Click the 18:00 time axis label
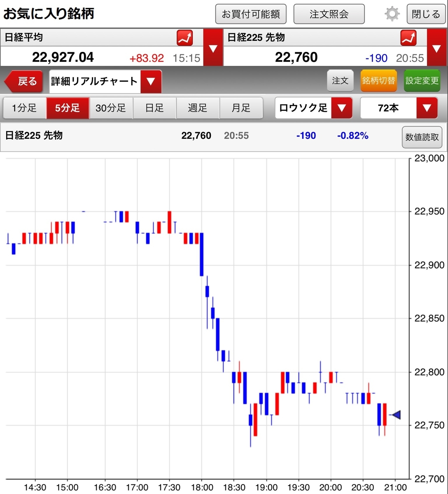 coord(202,487)
